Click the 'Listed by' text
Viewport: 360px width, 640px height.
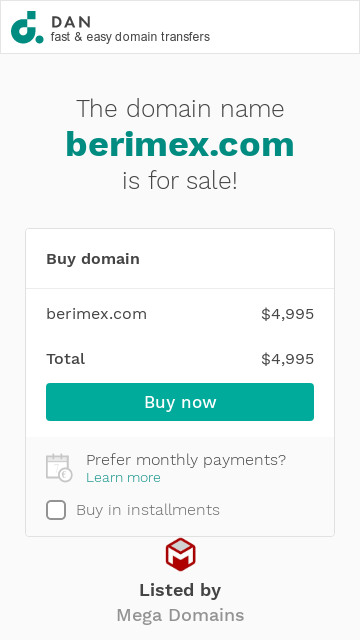[180, 590]
